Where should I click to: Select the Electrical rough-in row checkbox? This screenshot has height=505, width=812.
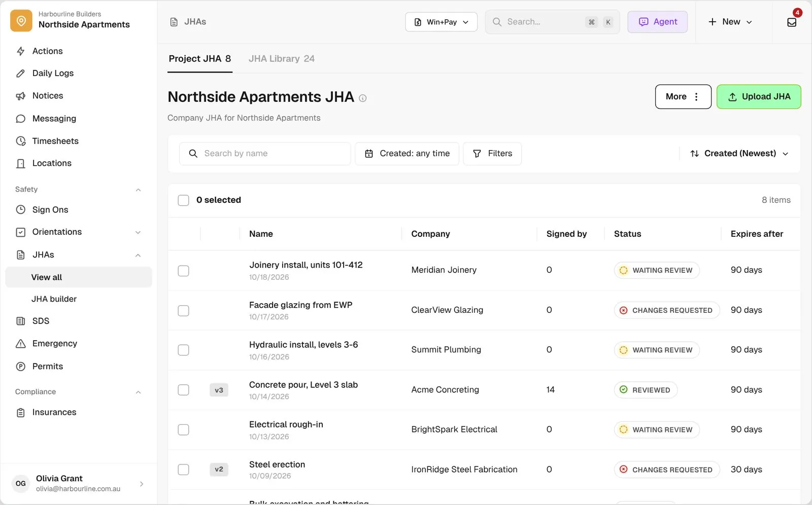pyautogui.click(x=184, y=429)
